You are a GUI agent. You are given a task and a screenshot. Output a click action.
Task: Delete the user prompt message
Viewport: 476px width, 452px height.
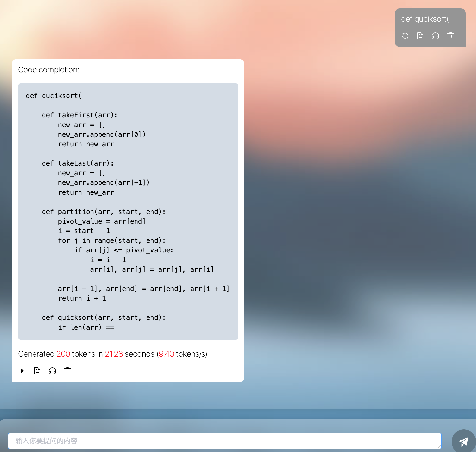click(x=451, y=36)
